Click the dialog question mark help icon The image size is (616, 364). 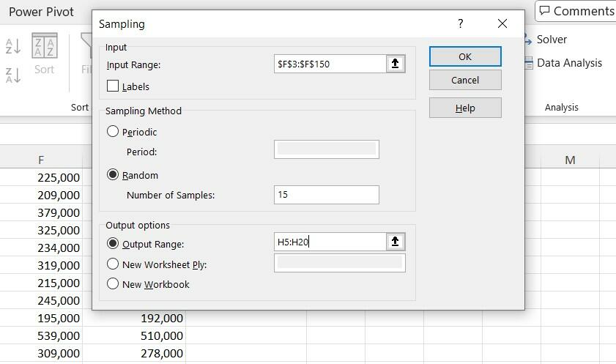pyautogui.click(x=461, y=23)
